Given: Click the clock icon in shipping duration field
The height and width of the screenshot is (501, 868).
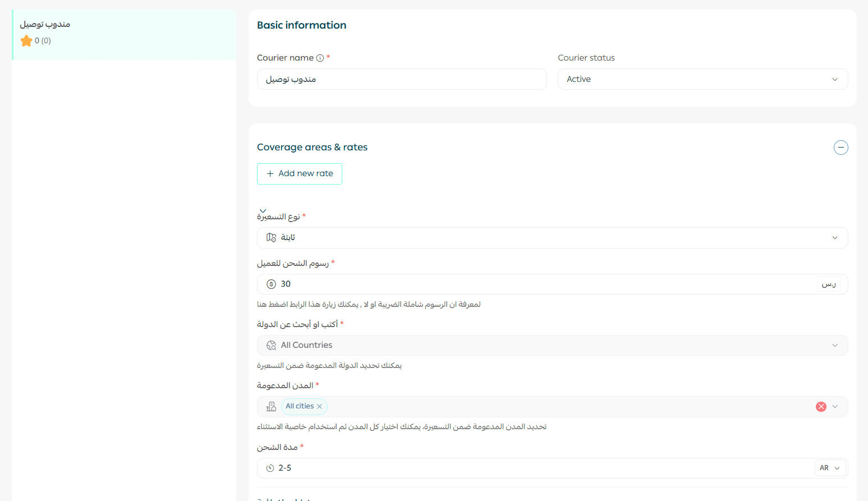Looking at the screenshot, I should [x=270, y=468].
